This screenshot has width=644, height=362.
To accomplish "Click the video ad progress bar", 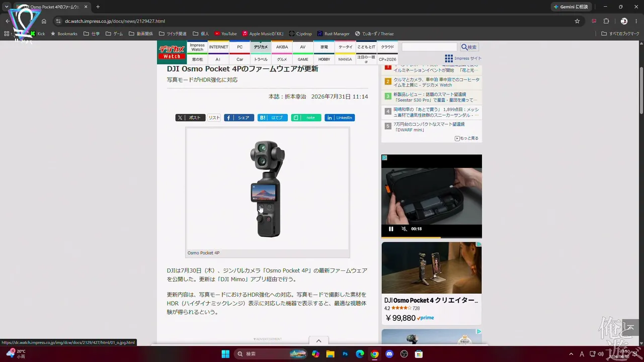I will [432, 237].
